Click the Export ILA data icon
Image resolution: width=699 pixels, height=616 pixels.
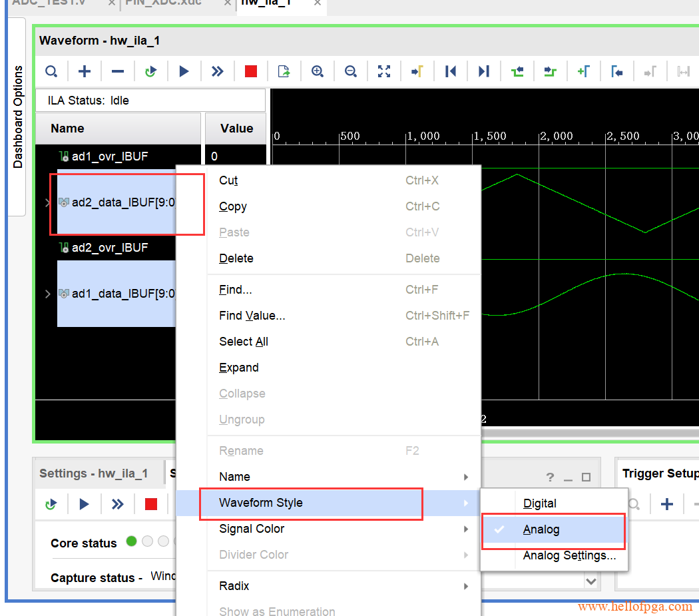pyautogui.click(x=284, y=72)
